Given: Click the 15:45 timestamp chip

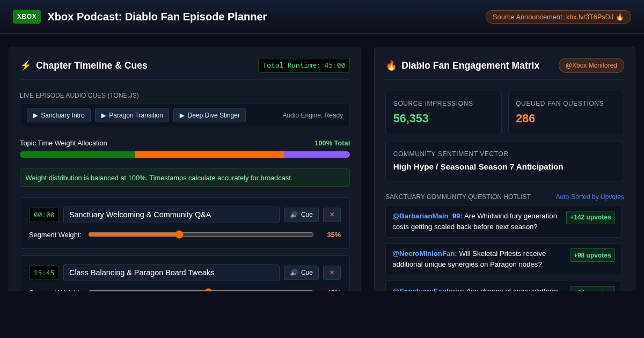Looking at the screenshot, I should (x=44, y=273).
